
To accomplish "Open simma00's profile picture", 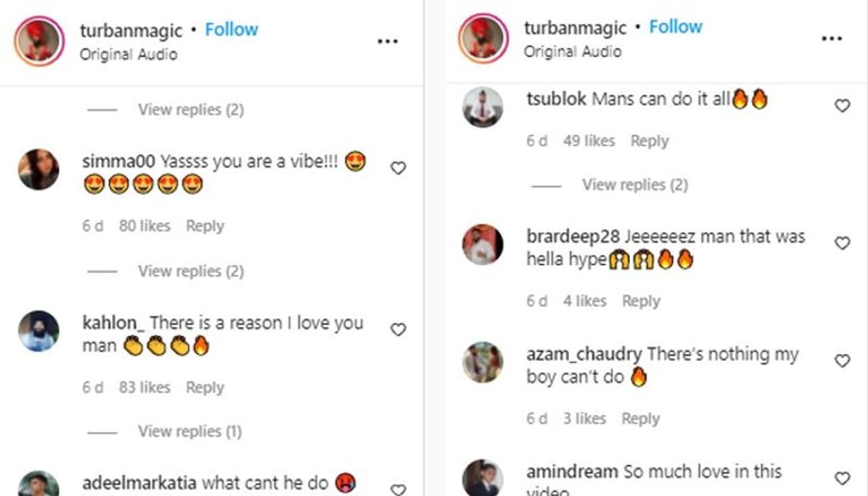I will (39, 169).
